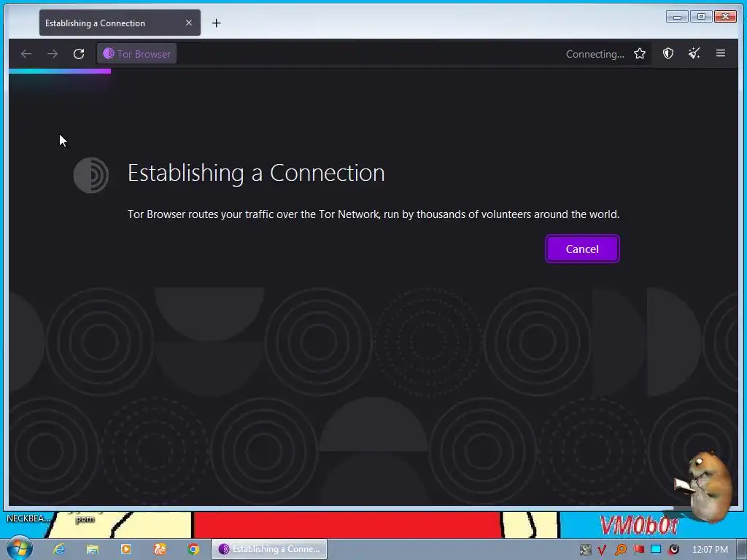Open the orange browser icon on the taskbar
Image resolution: width=747 pixels, height=560 pixels.
[160, 549]
